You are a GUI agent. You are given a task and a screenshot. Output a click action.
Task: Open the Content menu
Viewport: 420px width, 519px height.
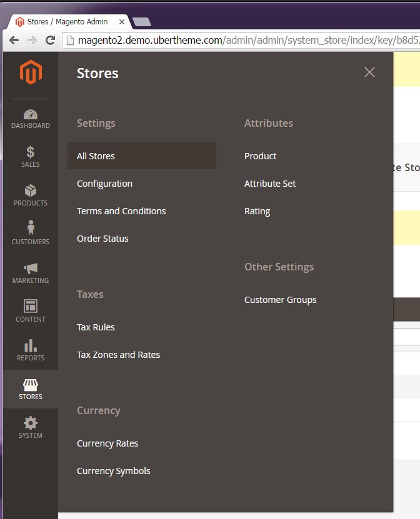(x=31, y=311)
